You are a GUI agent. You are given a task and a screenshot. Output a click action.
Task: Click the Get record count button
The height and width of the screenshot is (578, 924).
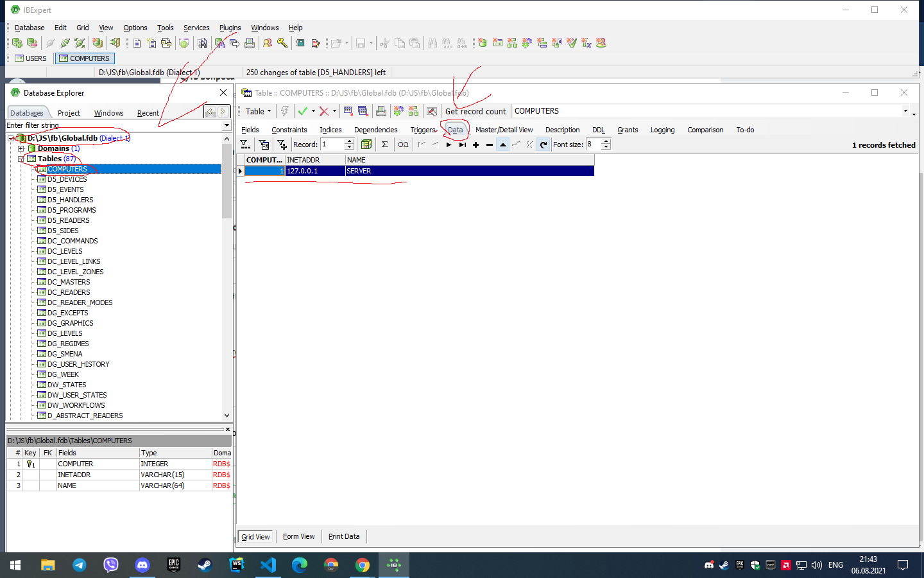(475, 111)
